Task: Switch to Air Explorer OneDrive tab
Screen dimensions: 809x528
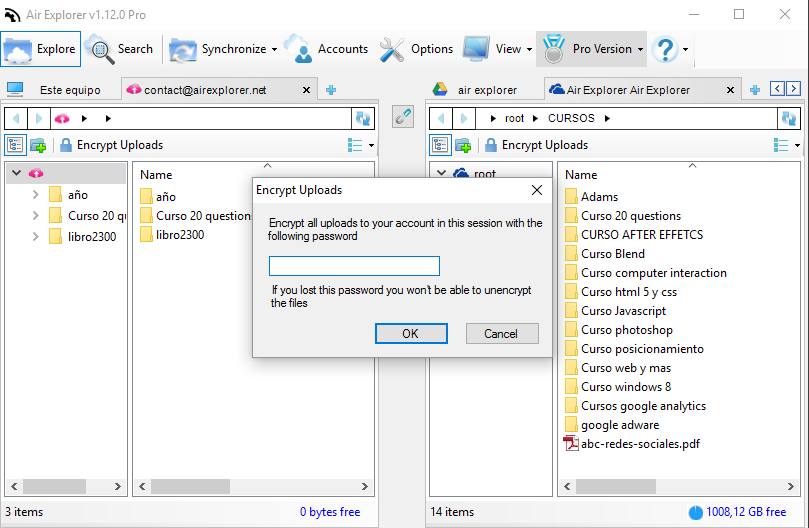Action: [628, 90]
